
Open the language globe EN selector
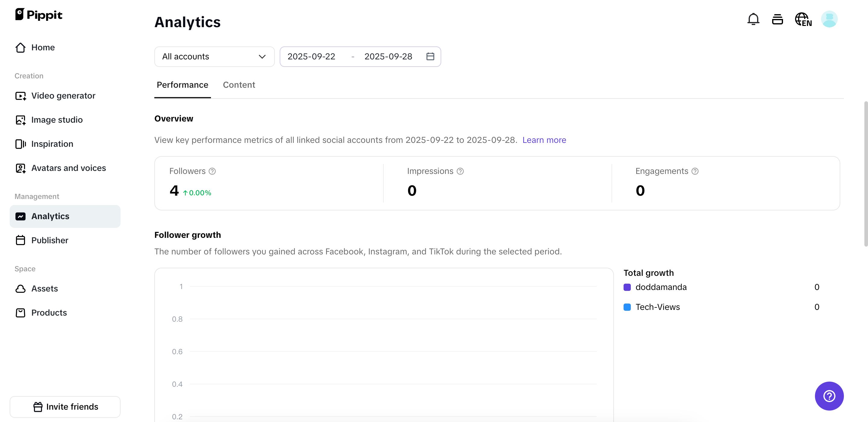coord(803,19)
